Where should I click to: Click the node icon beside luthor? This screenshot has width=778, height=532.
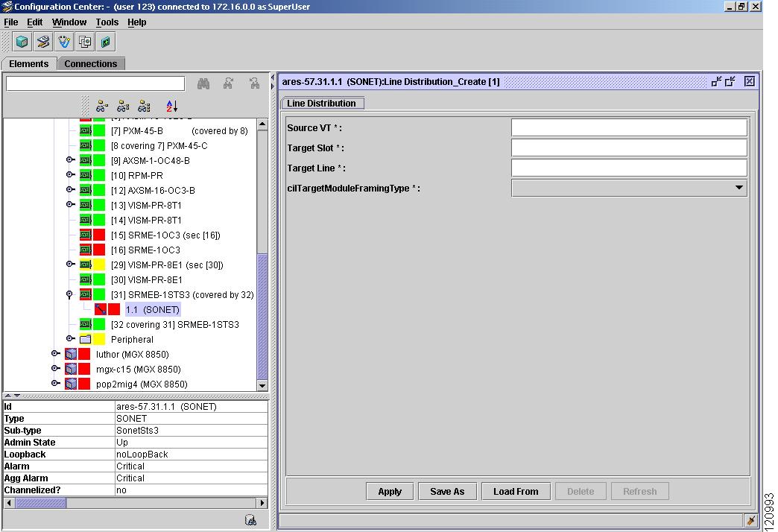[71, 355]
